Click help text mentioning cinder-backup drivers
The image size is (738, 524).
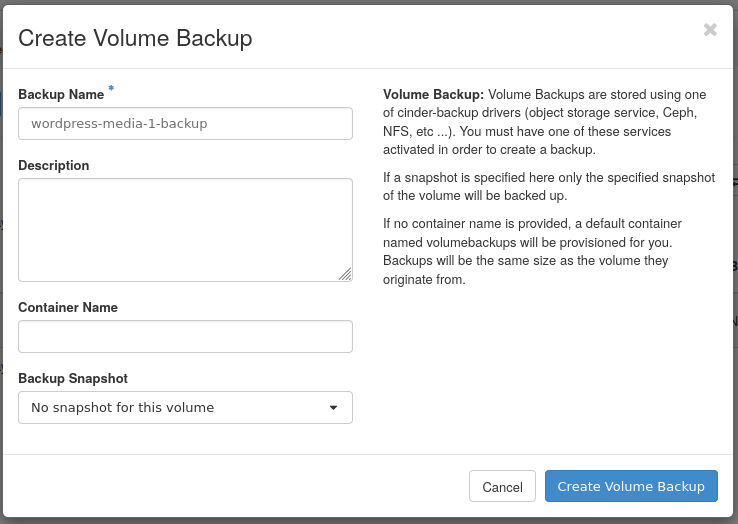[547, 122]
